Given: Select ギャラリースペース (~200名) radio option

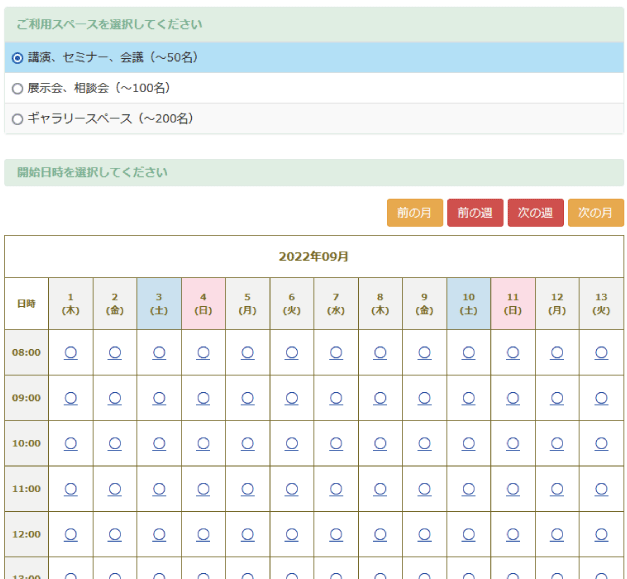Looking at the screenshot, I should coord(17,119).
